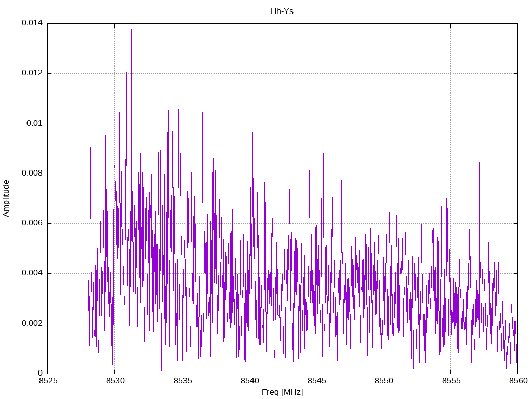
Task: Click x-axis tick label 8540
Action: click(x=250, y=381)
